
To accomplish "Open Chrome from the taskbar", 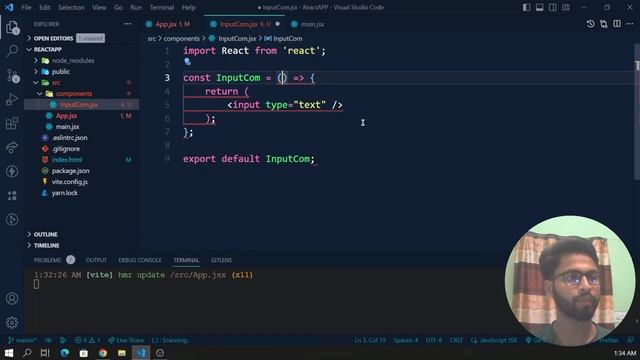I will [x=103, y=353].
